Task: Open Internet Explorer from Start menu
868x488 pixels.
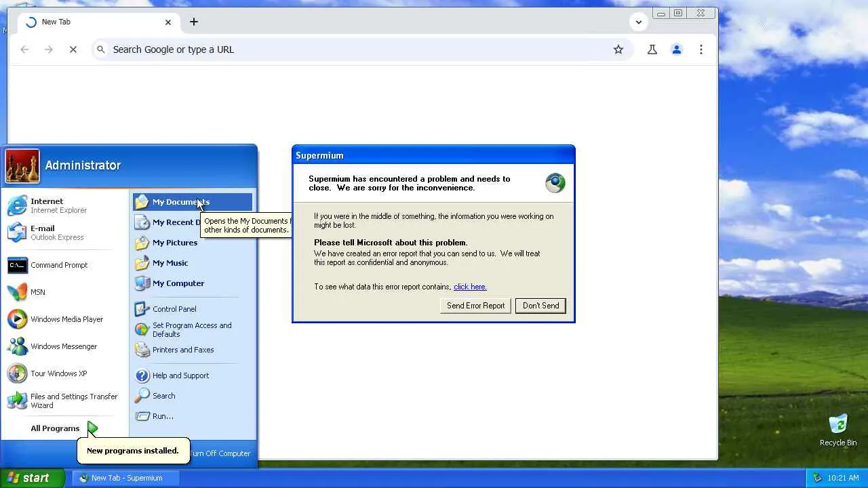Action: (65, 205)
